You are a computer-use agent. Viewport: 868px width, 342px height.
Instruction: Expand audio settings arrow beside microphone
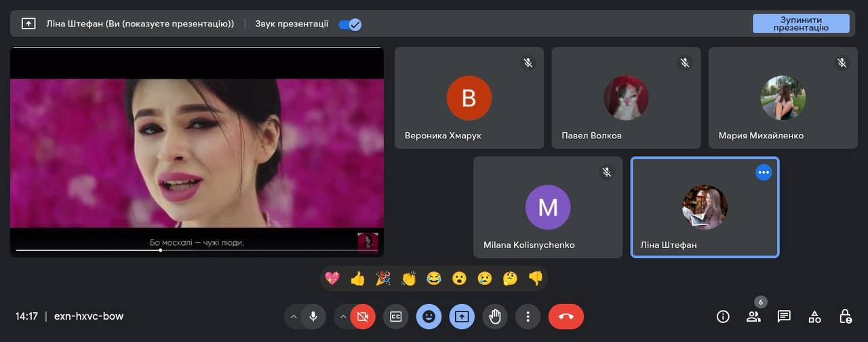(293, 316)
